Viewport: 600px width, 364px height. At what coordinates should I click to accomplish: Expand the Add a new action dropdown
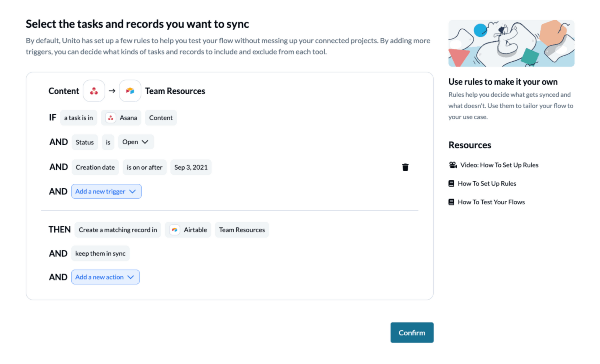(x=105, y=277)
